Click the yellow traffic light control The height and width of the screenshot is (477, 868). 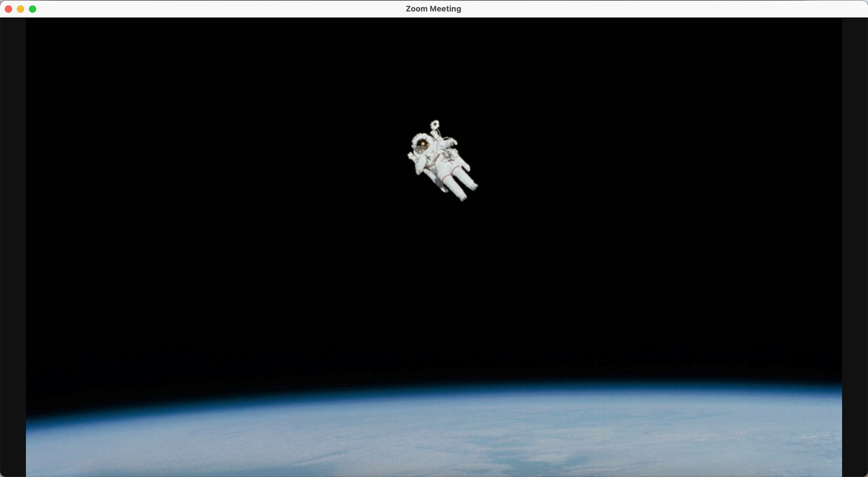(x=20, y=9)
